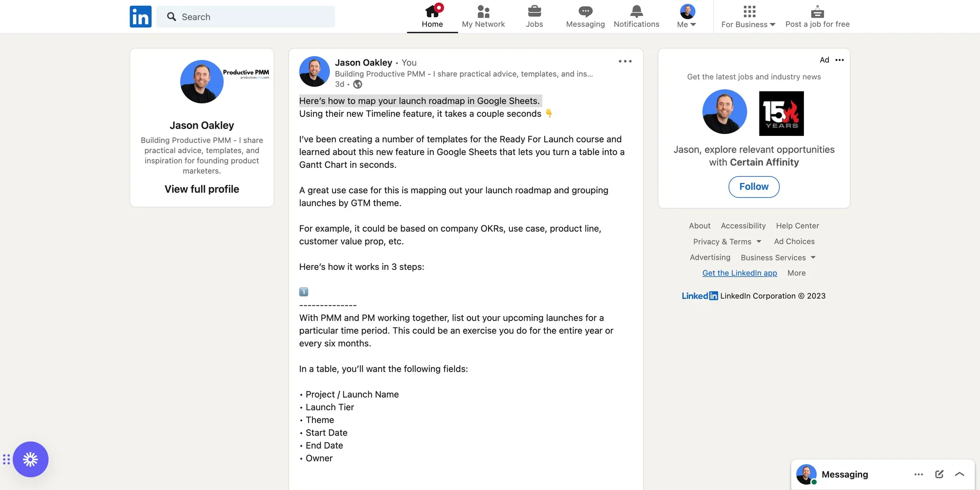The image size is (980, 490).
Task: Click the post author tagline text
Action: click(464, 74)
